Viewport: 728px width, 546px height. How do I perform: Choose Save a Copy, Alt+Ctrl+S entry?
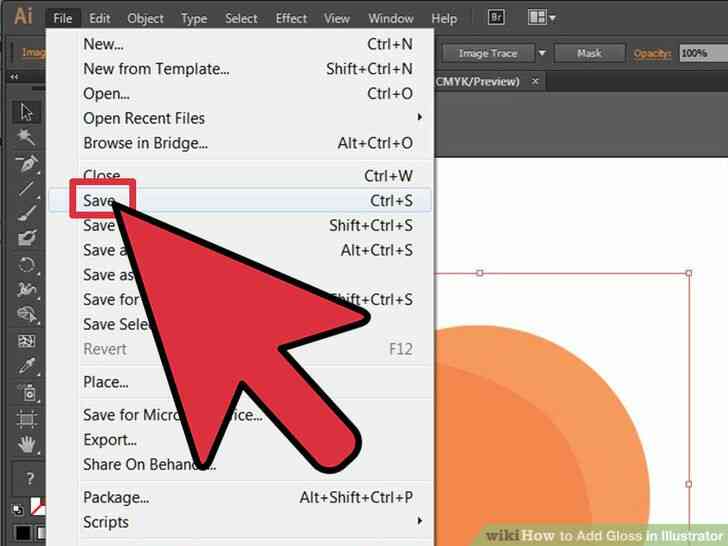pos(240,250)
